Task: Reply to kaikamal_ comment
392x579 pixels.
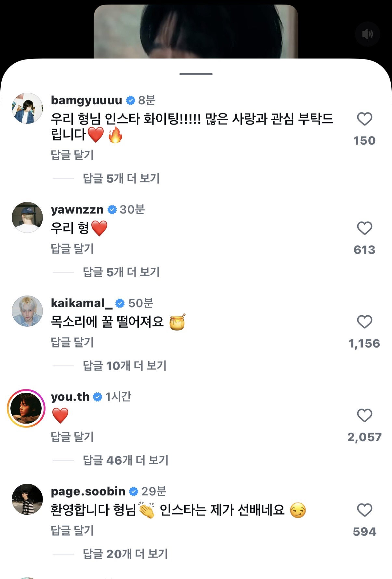Action: click(x=72, y=342)
